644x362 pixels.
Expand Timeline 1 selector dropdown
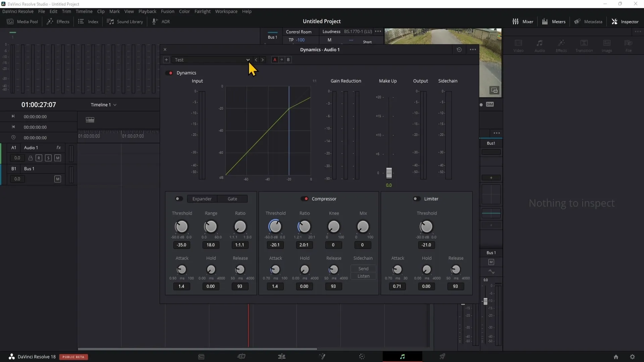pos(115,105)
